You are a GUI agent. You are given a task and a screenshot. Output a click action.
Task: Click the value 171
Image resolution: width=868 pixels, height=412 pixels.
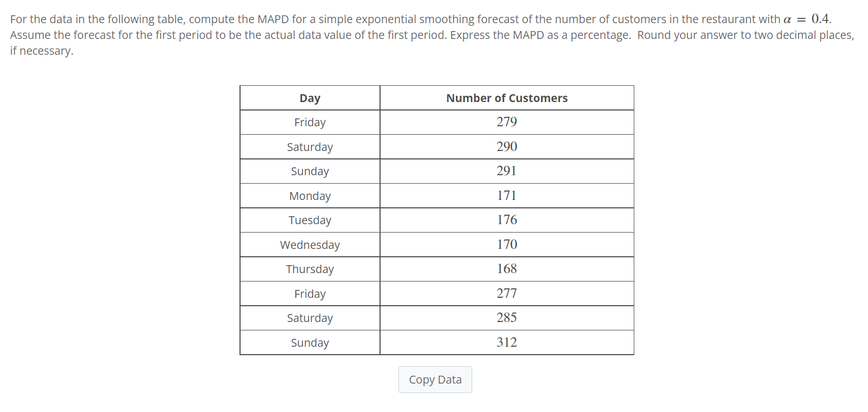507,195
